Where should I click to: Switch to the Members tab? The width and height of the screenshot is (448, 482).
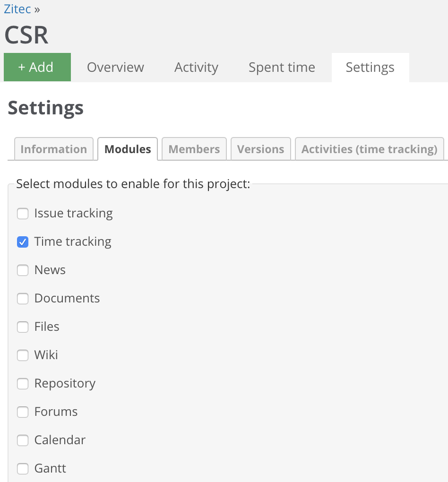tap(194, 149)
